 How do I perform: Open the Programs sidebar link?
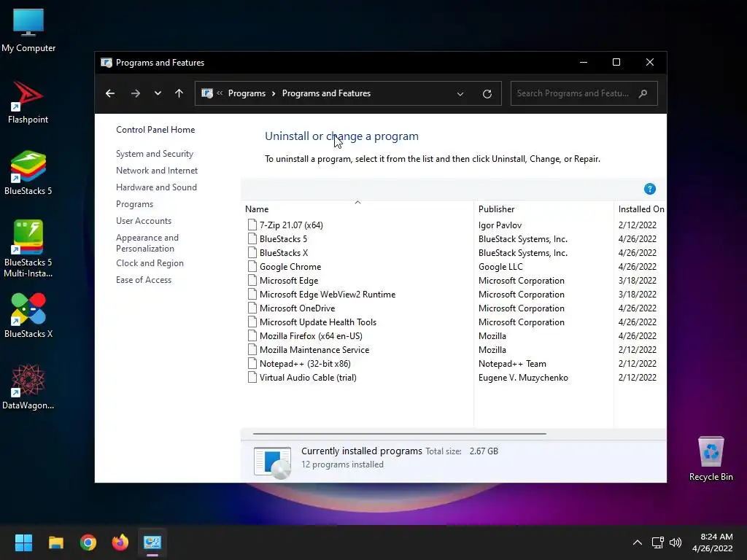[x=135, y=204]
